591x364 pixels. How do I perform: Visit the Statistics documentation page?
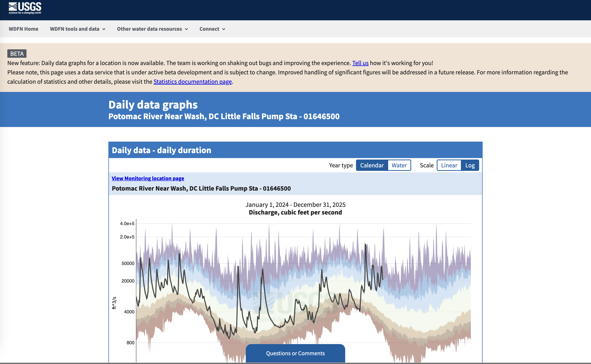(192, 82)
